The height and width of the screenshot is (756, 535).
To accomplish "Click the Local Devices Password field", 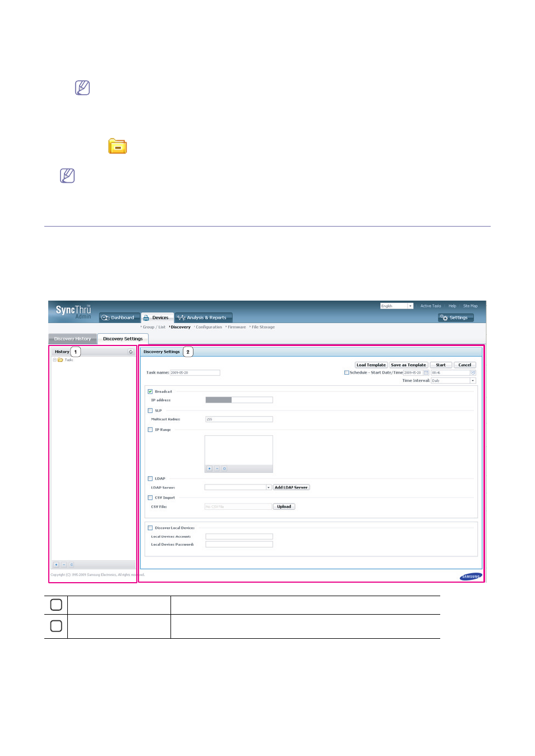I will pos(239,545).
